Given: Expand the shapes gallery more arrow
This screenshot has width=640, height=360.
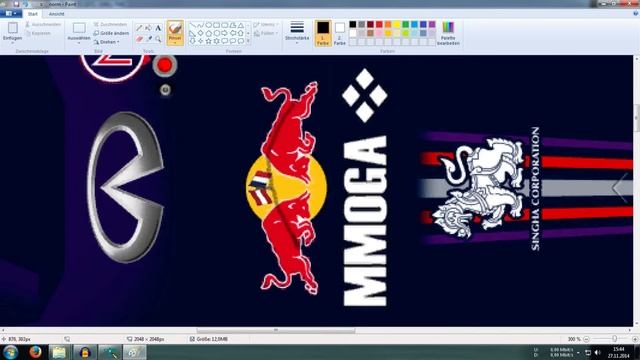Looking at the screenshot, I should 249,41.
